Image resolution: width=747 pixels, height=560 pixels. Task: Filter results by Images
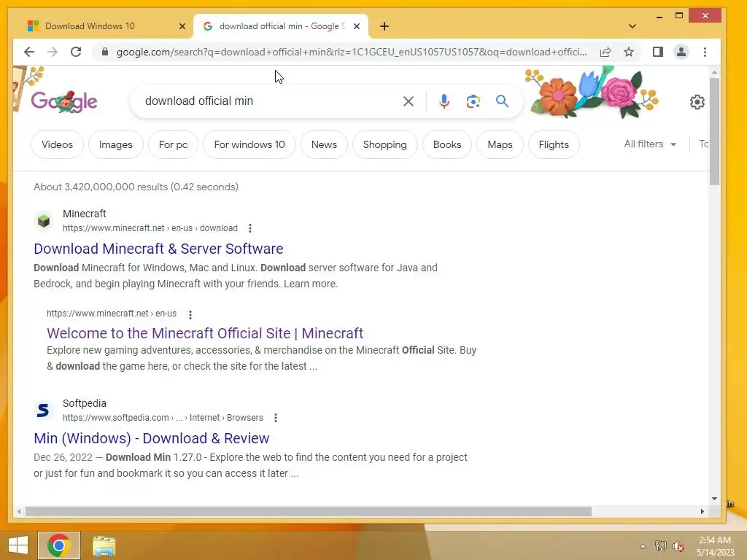click(x=116, y=144)
